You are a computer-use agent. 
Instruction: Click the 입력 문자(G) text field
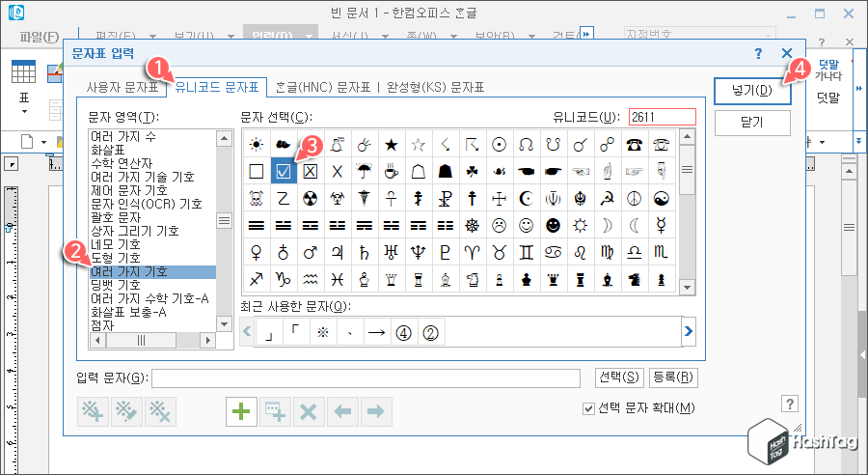click(366, 378)
